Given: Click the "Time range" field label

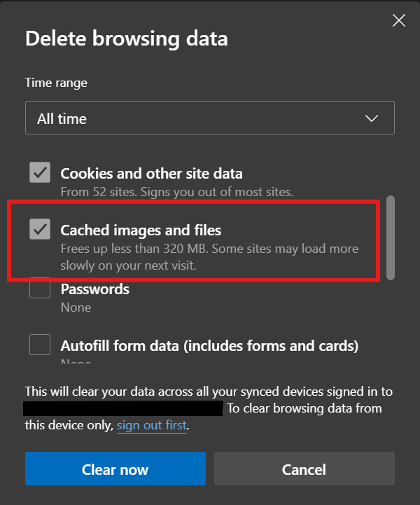Looking at the screenshot, I should [56, 83].
